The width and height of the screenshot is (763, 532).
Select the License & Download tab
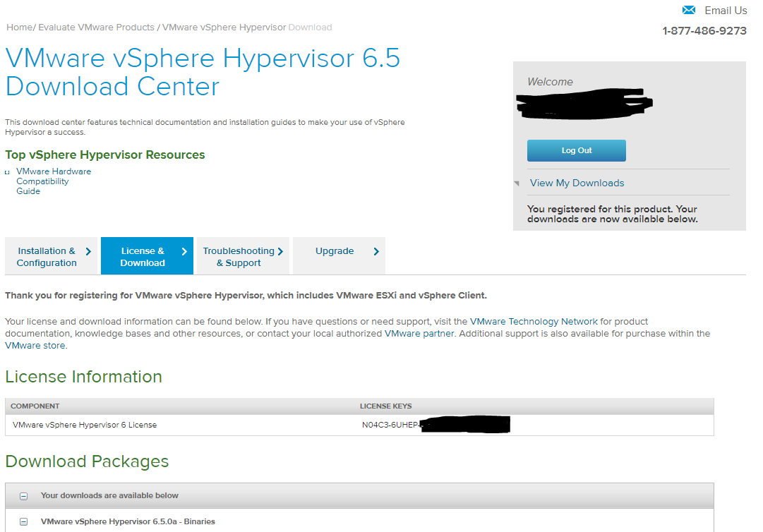(x=147, y=256)
